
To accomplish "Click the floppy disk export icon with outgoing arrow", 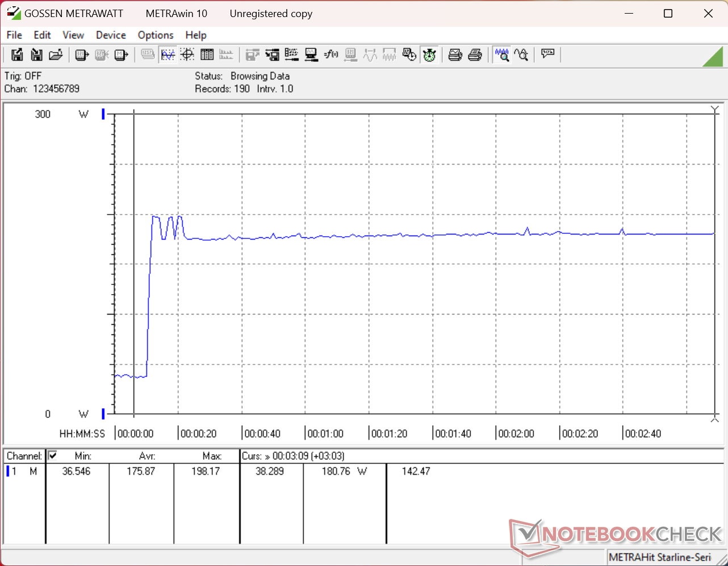I will 17,54.
